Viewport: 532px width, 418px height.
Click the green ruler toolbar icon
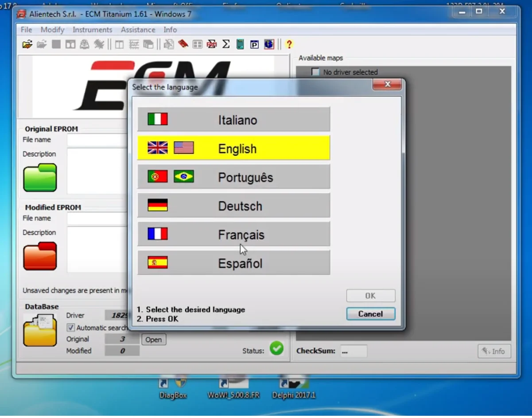pos(240,44)
